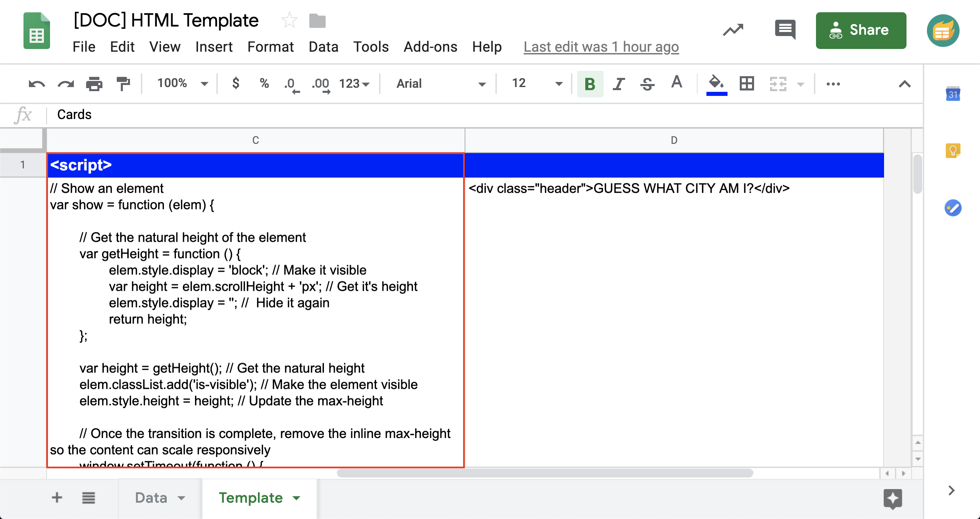Viewport: 980px width, 519px height.
Task: Open the fill color picker
Action: coord(716,84)
